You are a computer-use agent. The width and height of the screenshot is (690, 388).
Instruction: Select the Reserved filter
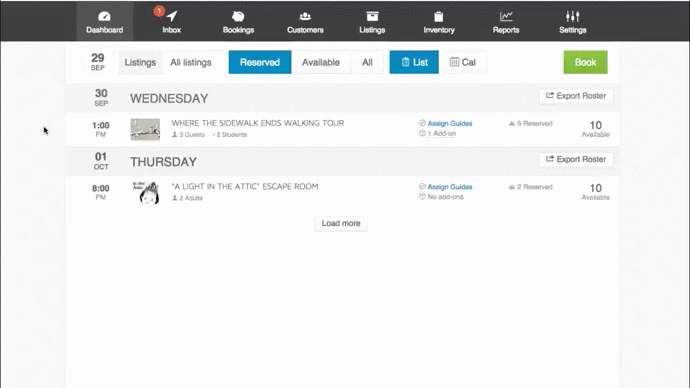260,62
